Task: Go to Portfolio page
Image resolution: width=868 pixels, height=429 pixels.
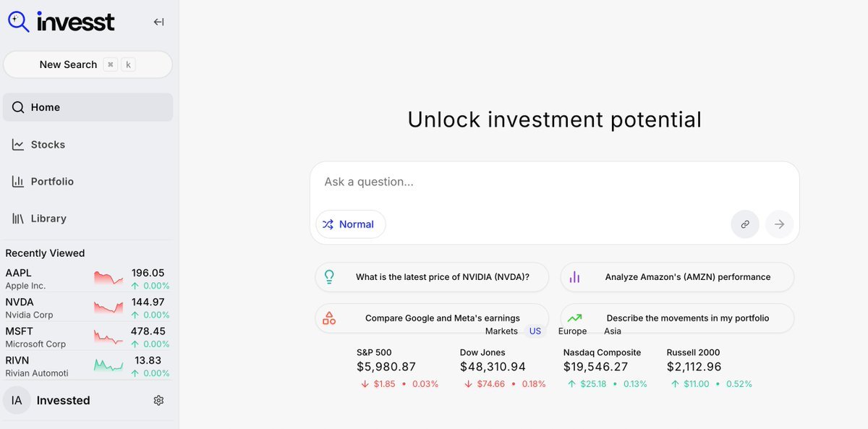Action: pyautogui.click(x=52, y=182)
